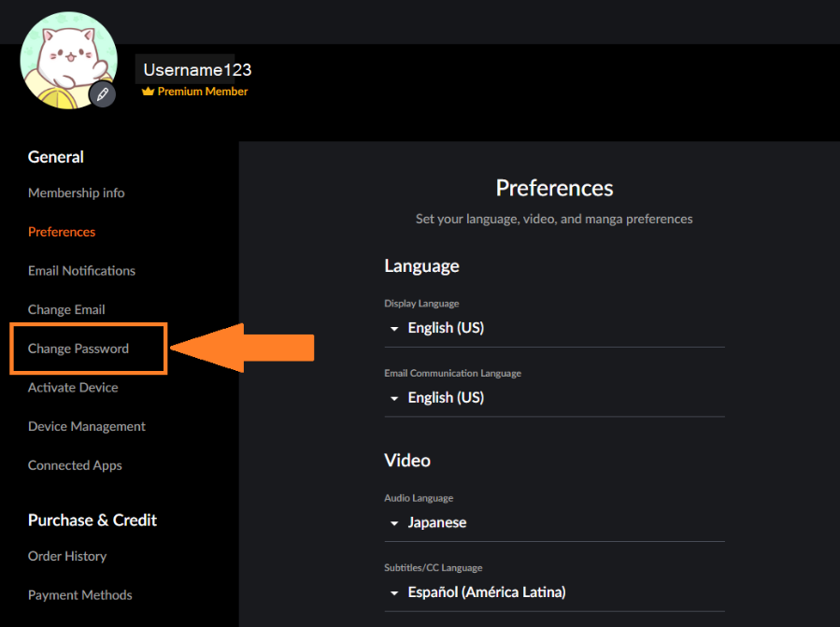Viewport: 840px width, 627px height.
Task: Open Activate Device page
Action: [73, 387]
